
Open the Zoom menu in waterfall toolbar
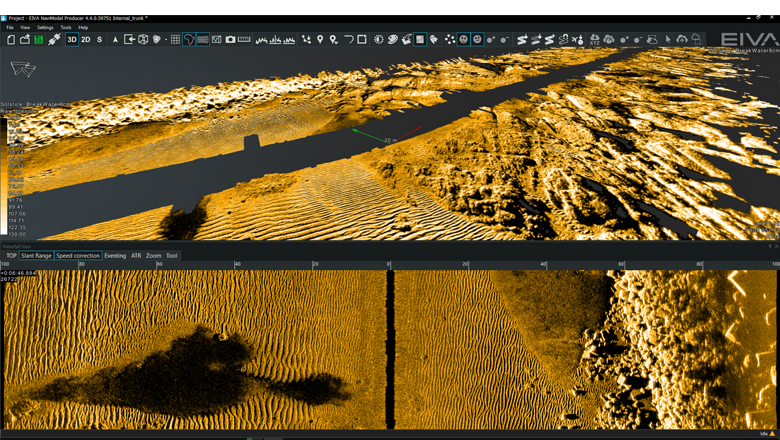click(153, 256)
